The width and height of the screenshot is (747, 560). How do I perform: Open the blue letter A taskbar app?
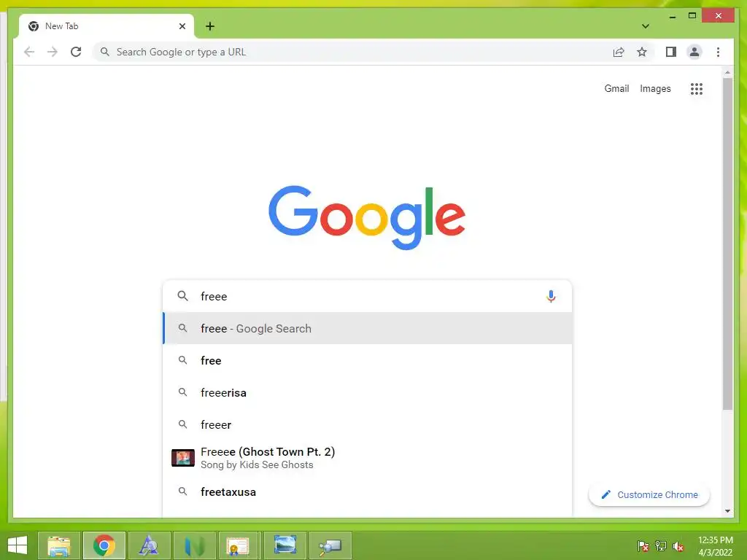[149, 545]
